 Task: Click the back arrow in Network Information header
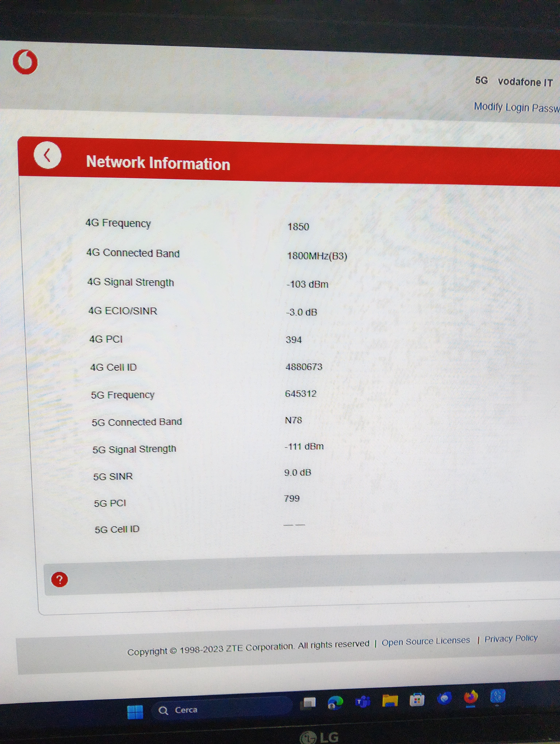47,155
